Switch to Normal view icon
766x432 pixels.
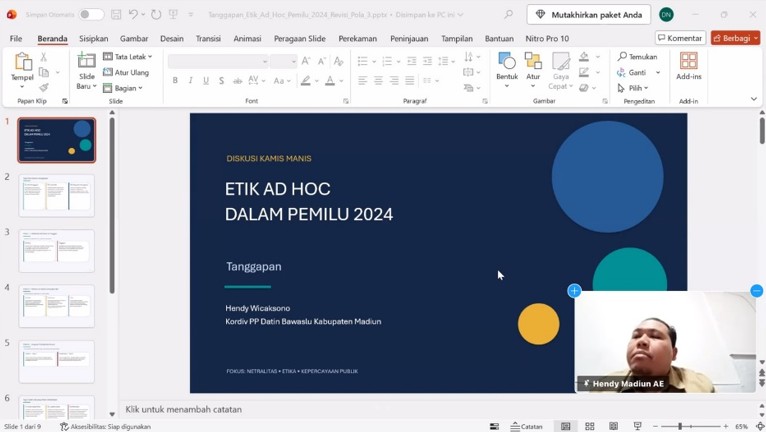pos(565,427)
